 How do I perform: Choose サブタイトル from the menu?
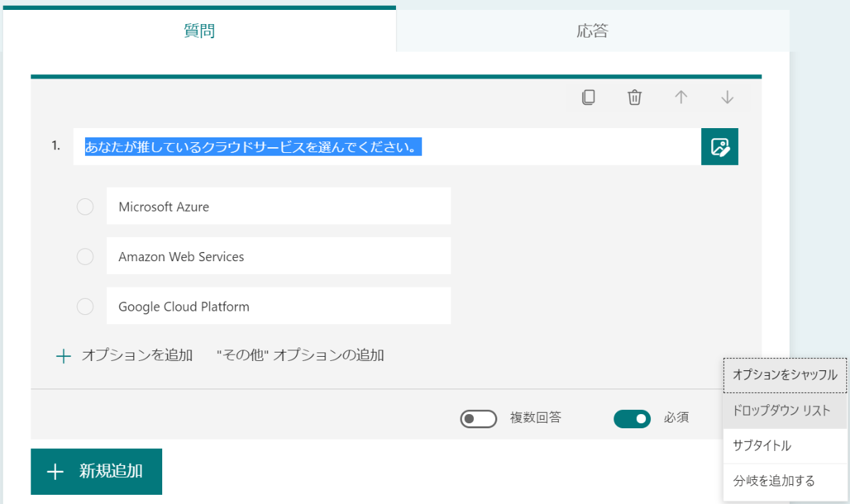click(785, 446)
